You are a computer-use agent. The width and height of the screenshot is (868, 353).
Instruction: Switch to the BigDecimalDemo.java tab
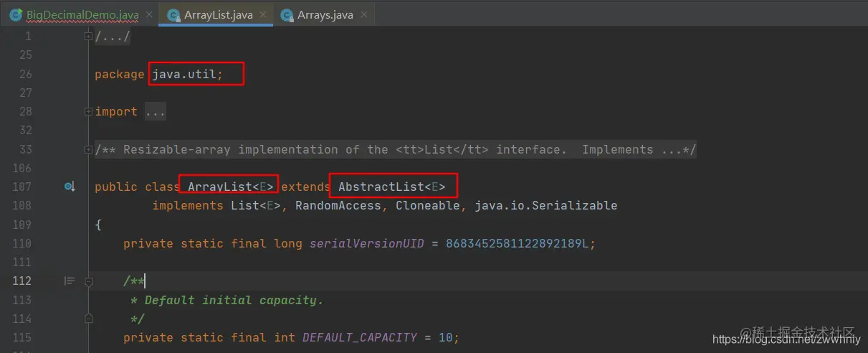pos(81,14)
